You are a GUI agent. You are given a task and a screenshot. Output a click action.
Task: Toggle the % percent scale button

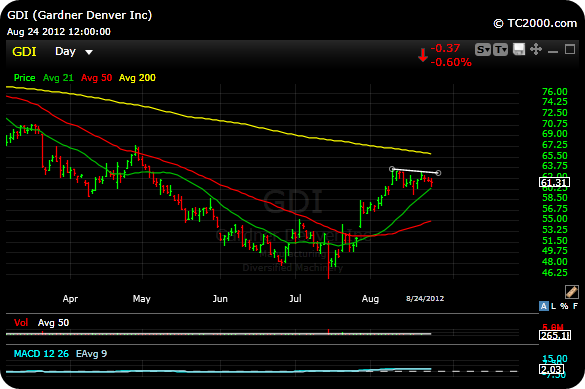[x=564, y=306]
